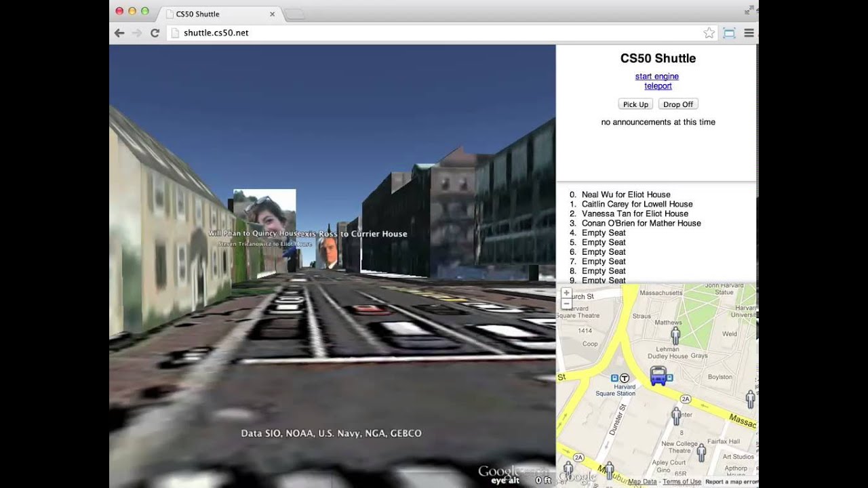This screenshot has width=868, height=488.
Task: Select the passenger marker above New College Theatre
Action: point(676,416)
